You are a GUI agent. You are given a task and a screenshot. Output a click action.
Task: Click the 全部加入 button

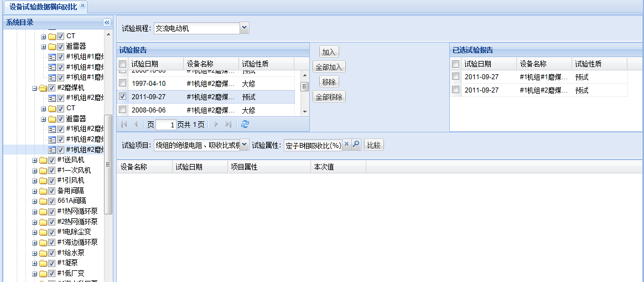tap(329, 67)
